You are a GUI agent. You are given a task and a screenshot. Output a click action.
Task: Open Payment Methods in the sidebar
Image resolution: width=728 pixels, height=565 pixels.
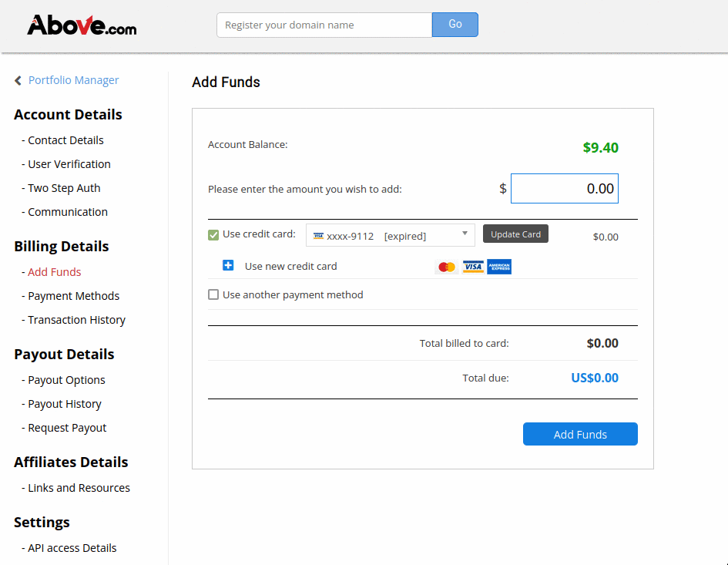(73, 296)
